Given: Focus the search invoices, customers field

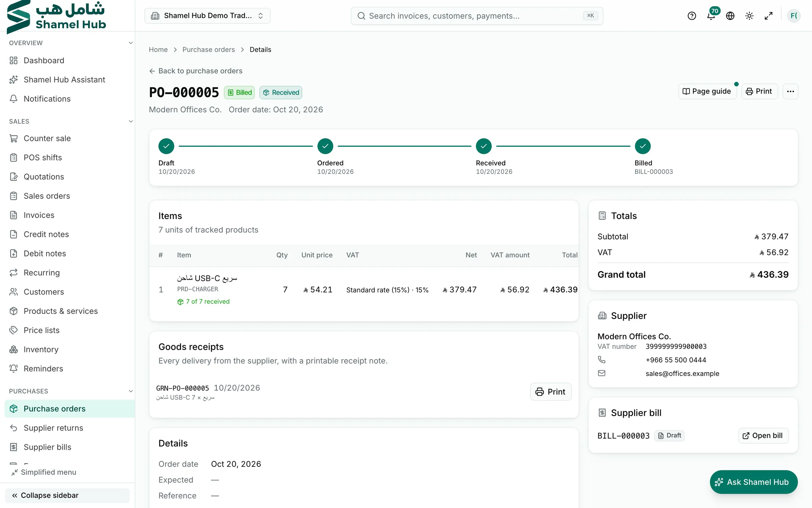Looking at the screenshot, I should point(477,16).
